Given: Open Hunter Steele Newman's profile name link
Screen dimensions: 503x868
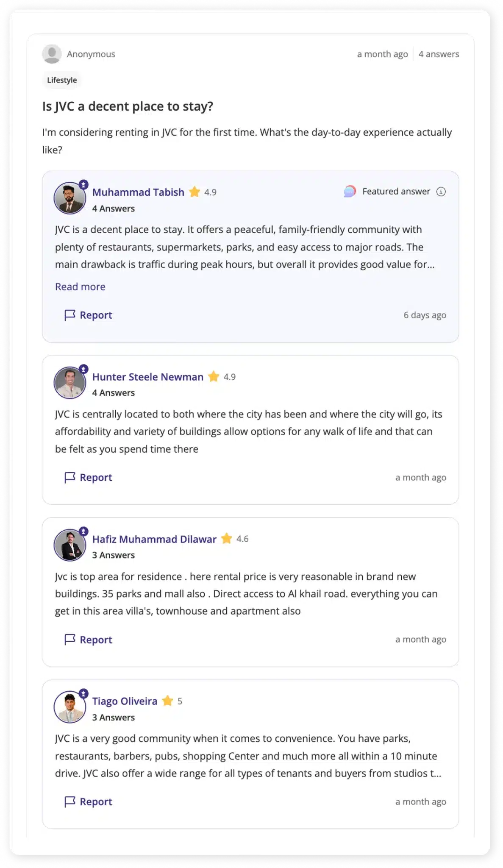Looking at the screenshot, I should pos(148,377).
